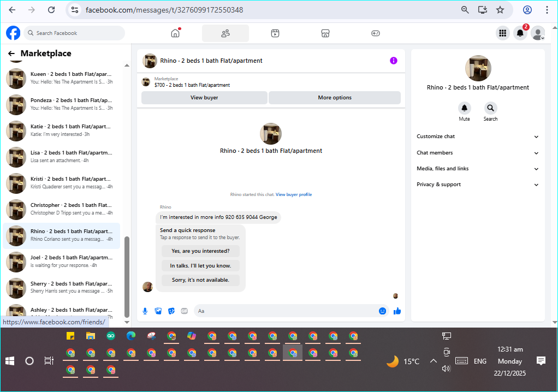Open Microsoft Edge from taskbar

(131, 336)
